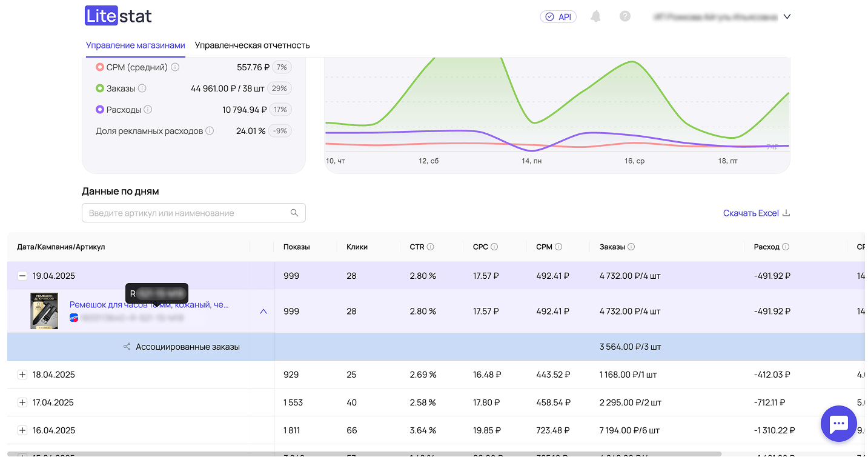This screenshot has height=457, width=868.
Task: Open the account name dropdown
Action: click(787, 17)
